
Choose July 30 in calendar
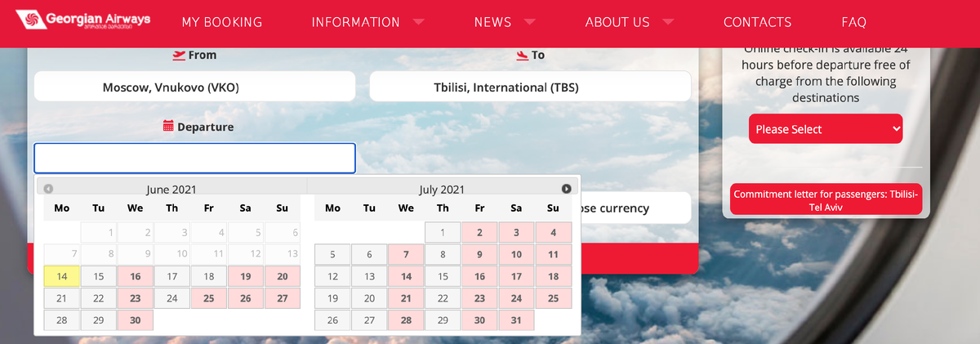[479, 320]
